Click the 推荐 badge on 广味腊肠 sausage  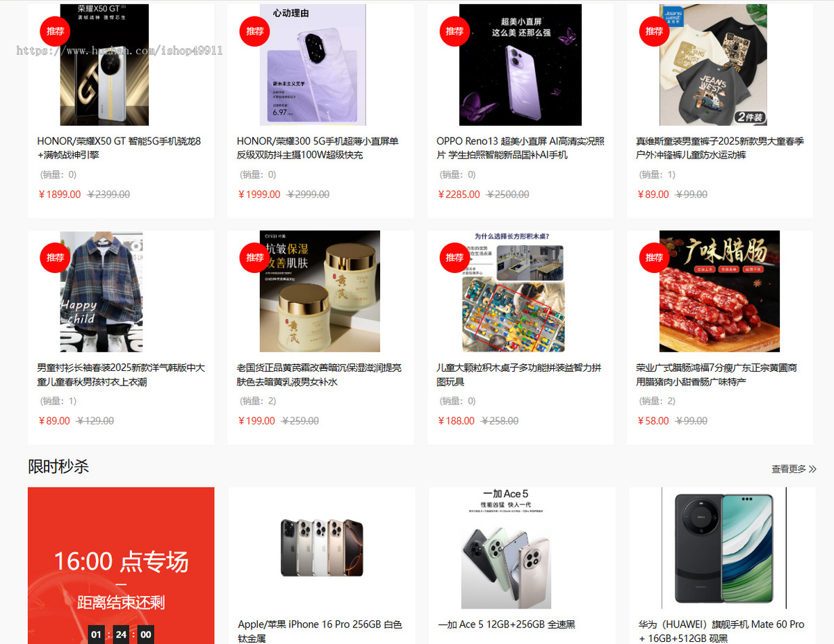654,258
